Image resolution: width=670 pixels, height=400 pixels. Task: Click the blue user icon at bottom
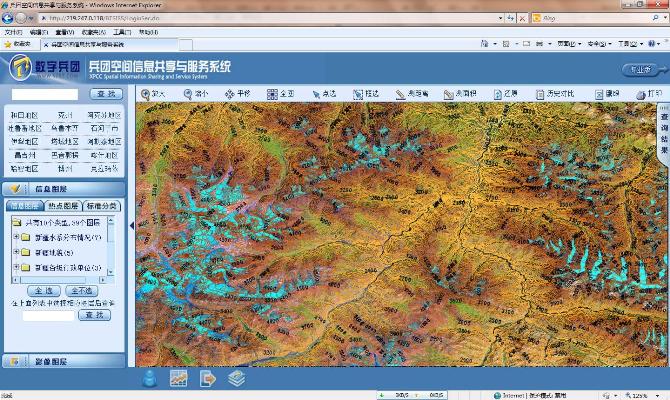pos(150,378)
